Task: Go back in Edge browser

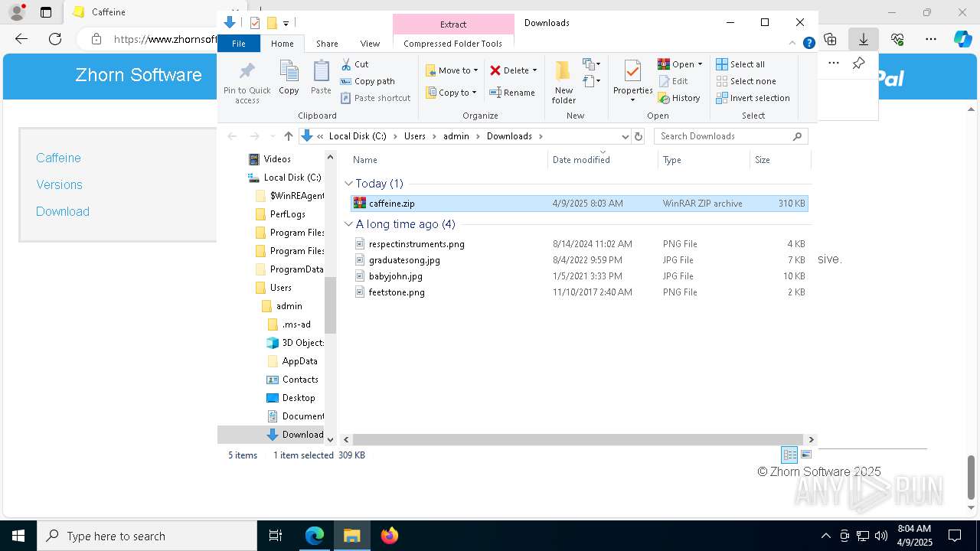Action: [x=21, y=39]
